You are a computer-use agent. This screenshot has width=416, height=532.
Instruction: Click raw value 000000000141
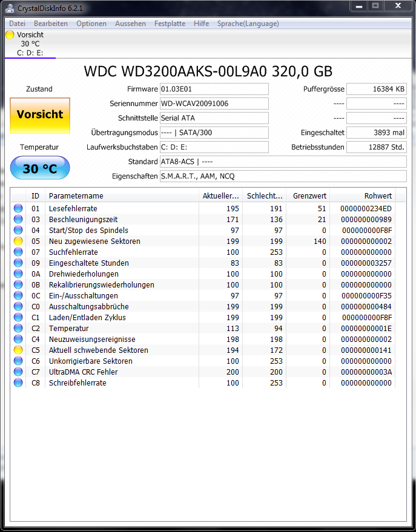[x=366, y=350]
